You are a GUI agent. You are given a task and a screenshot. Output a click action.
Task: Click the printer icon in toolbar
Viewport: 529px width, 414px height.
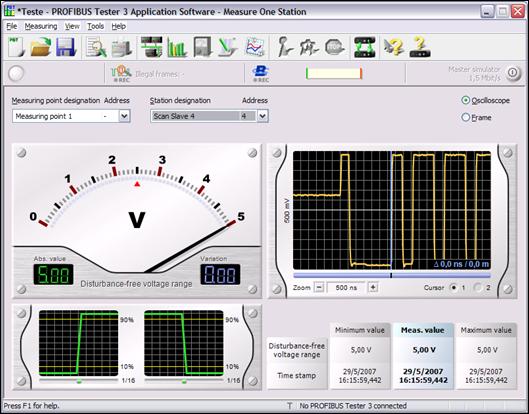pyautogui.click(x=121, y=48)
